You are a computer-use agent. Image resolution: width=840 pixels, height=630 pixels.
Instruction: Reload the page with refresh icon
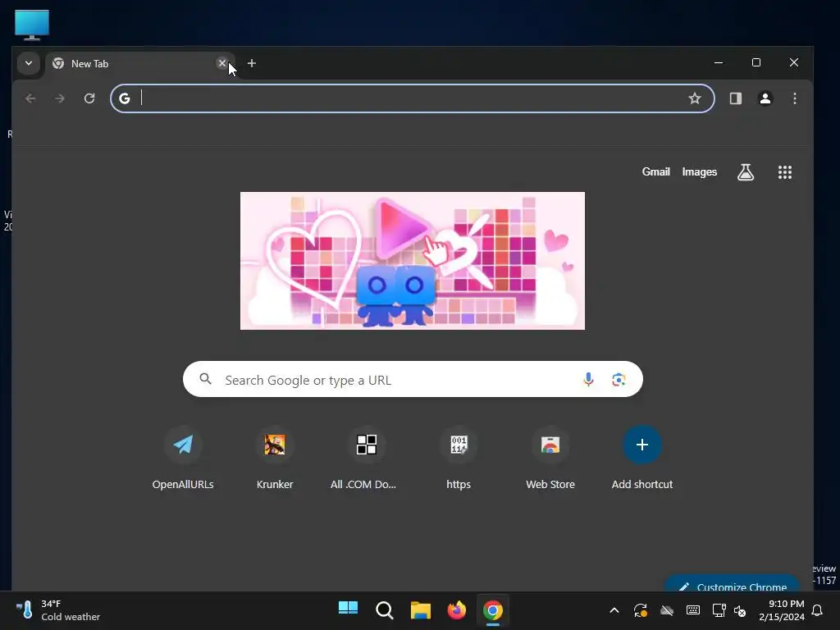click(89, 98)
